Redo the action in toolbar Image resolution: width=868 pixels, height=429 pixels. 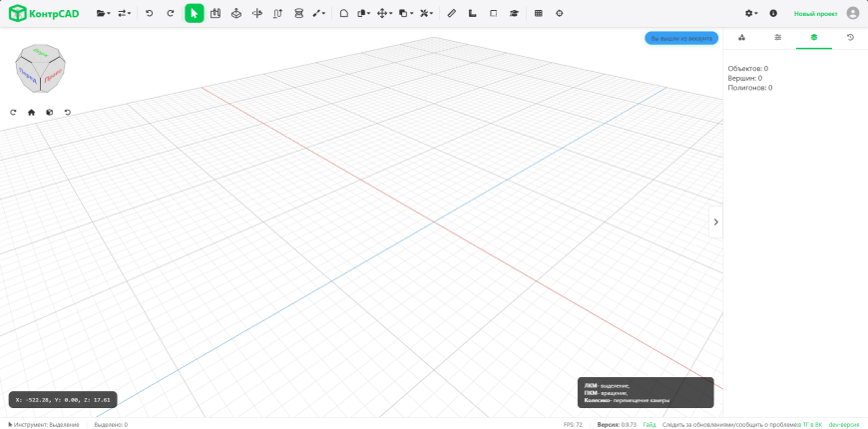click(171, 13)
